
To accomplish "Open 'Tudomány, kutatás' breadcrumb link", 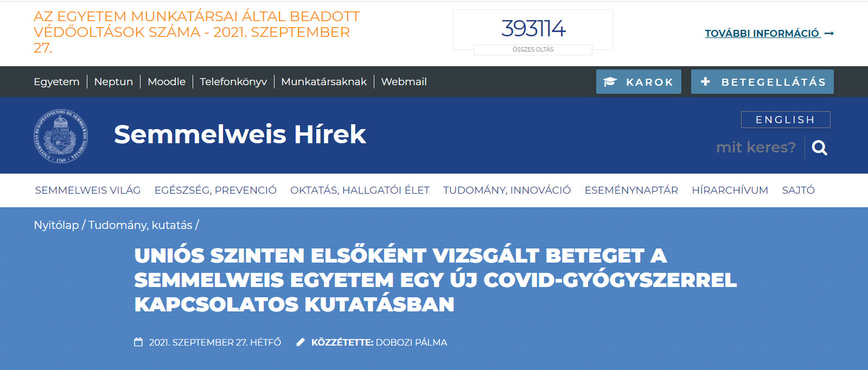I will (141, 225).
